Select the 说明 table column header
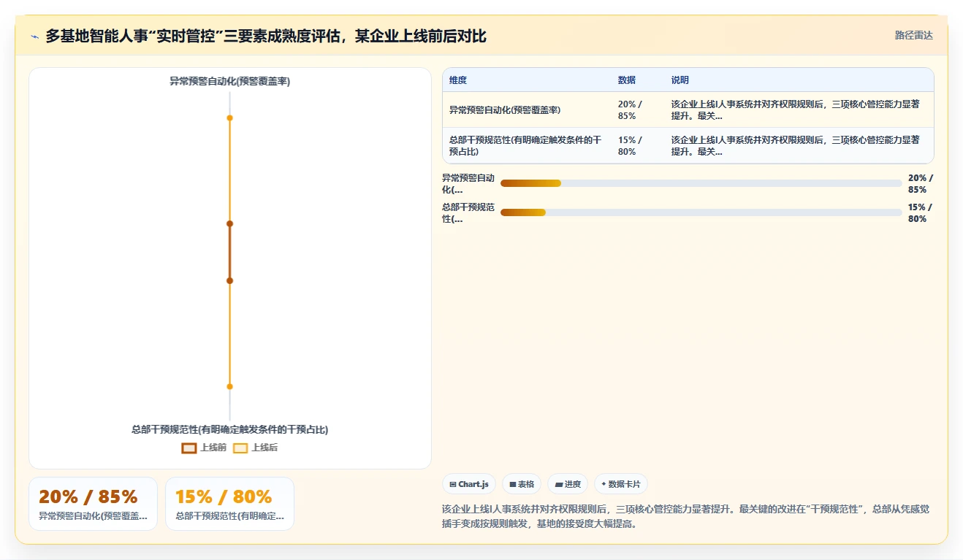This screenshot has width=963, height=560. [680, 80]
